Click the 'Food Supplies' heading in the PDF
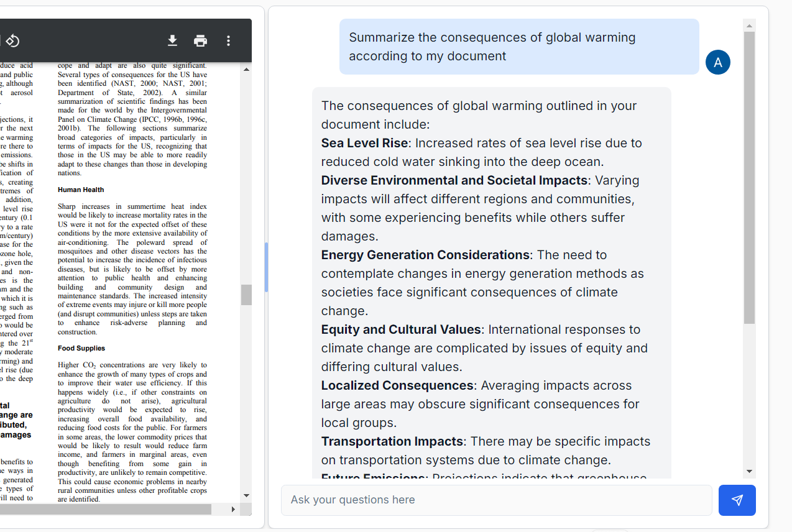Viewport: 792px width, 532px height. click(81, 348)
